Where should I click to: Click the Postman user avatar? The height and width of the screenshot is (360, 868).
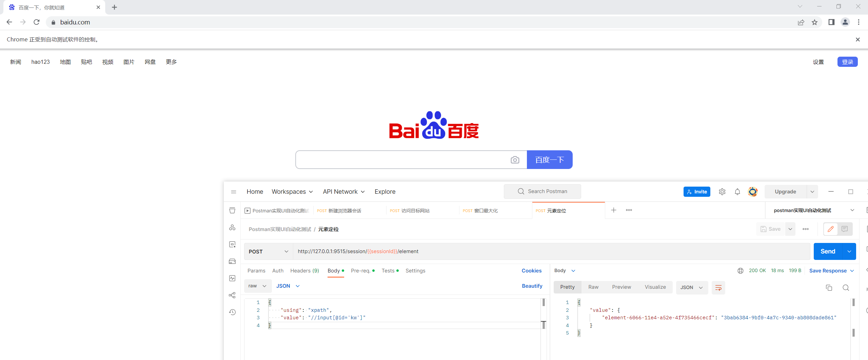(x=753, y=192)
